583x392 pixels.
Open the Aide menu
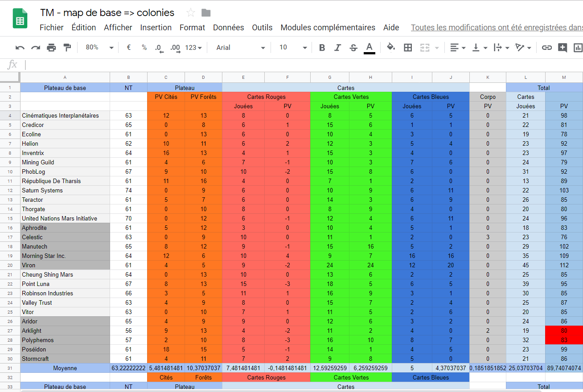click(x=391, y=28)
